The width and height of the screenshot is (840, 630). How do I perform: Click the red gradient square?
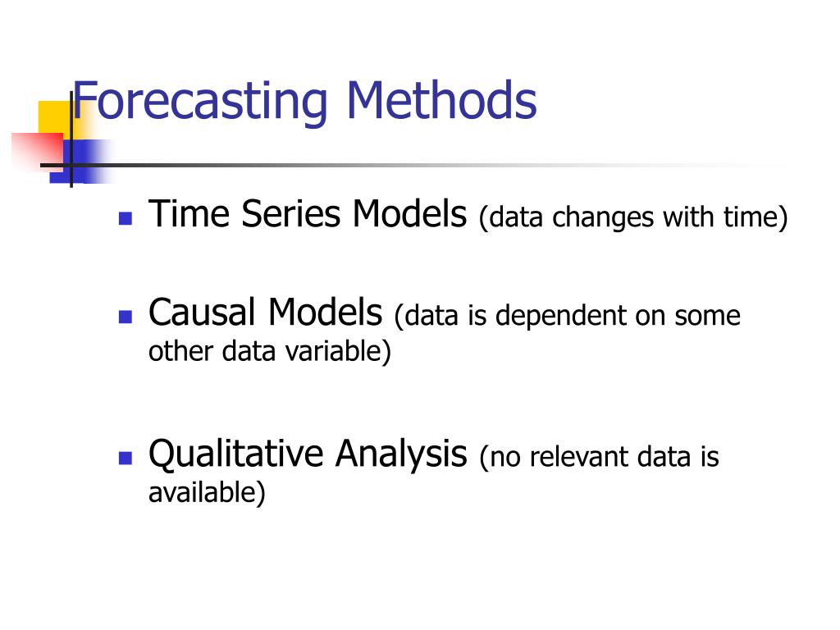pyautogui.click(x=38, y=152)
